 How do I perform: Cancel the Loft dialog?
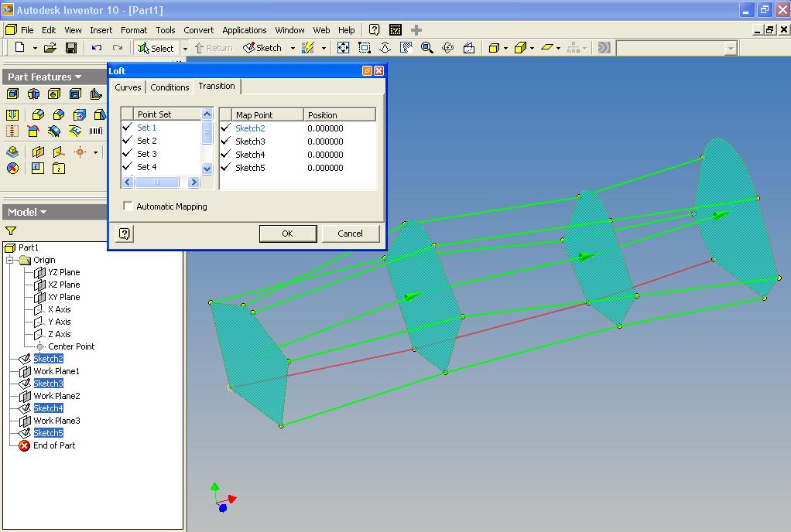(x=350, y=234)
